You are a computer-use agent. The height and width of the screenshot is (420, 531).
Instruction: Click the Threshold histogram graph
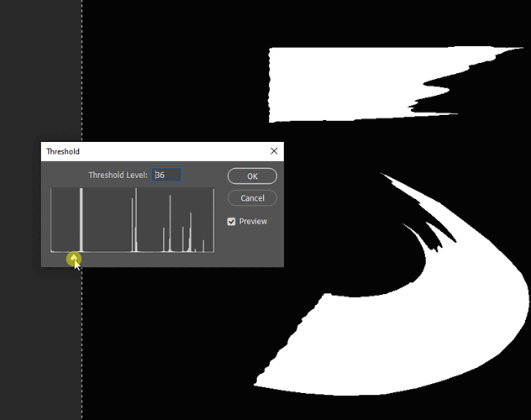(x=133, y=220)
